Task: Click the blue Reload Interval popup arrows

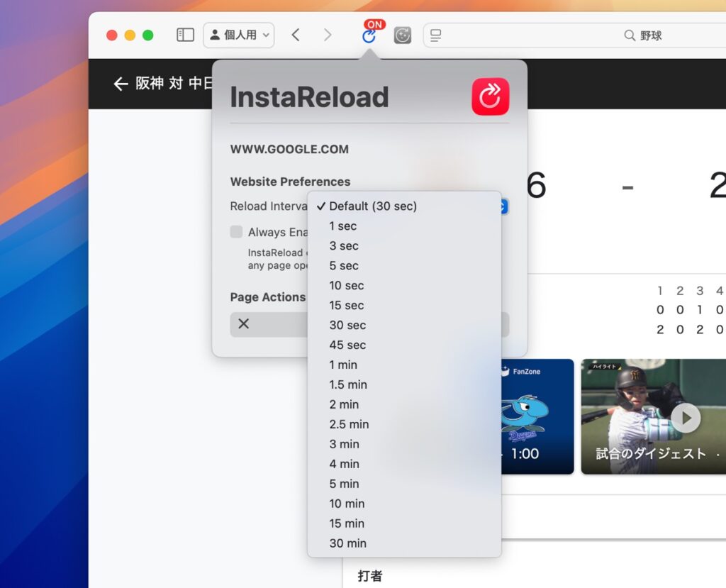Action: 504,206
